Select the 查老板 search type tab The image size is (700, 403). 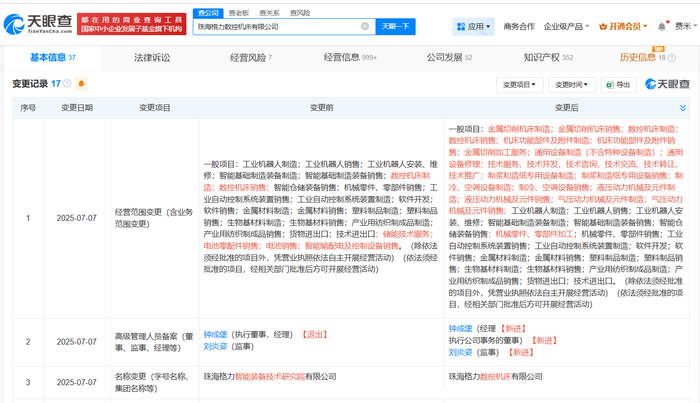click(240, 13)
